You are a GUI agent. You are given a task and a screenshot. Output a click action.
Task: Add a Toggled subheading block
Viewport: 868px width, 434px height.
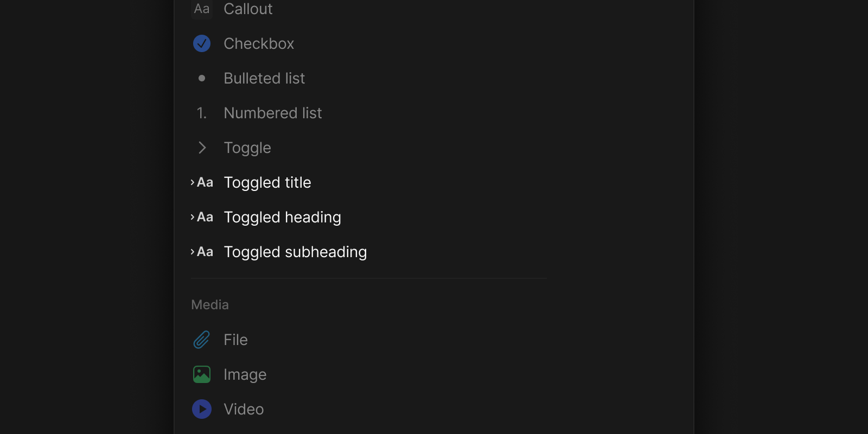[x=295, y=252]
